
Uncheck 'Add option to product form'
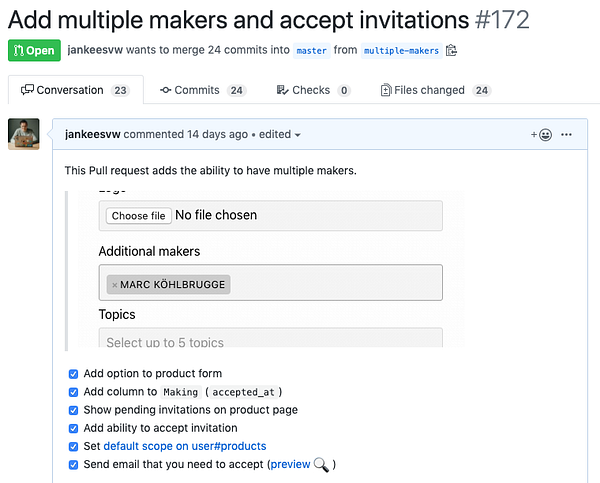coord(73,374)
